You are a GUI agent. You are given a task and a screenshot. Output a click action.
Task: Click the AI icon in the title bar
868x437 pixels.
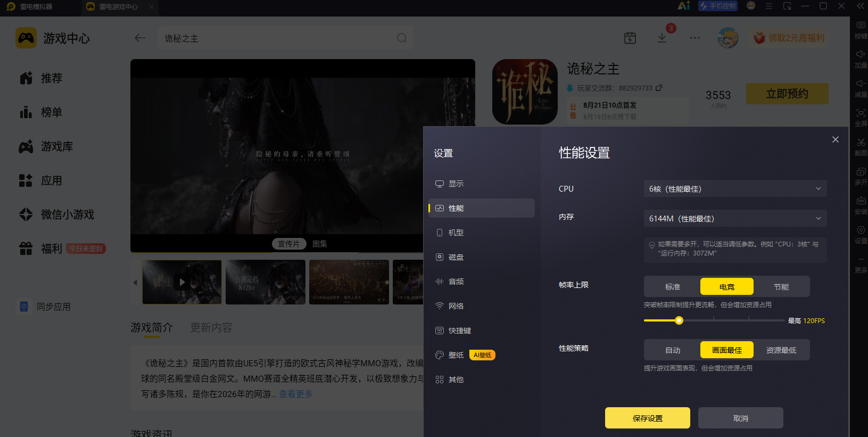(x=684, y=6)
